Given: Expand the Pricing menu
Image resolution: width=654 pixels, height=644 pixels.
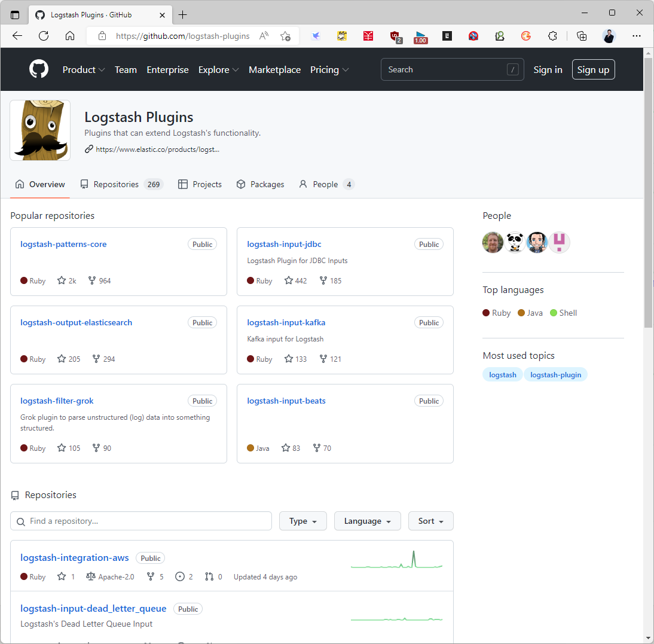Looking at the screenshot, I should coord(329,69).
